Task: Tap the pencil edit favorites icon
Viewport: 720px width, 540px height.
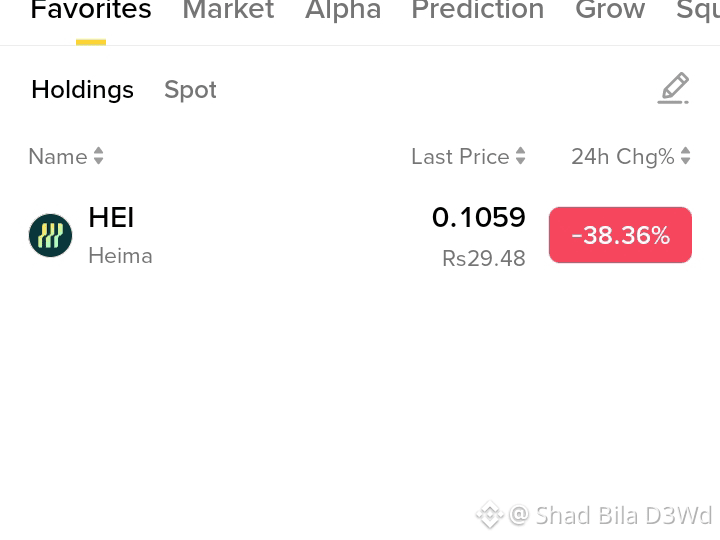Action: [673, 88]
